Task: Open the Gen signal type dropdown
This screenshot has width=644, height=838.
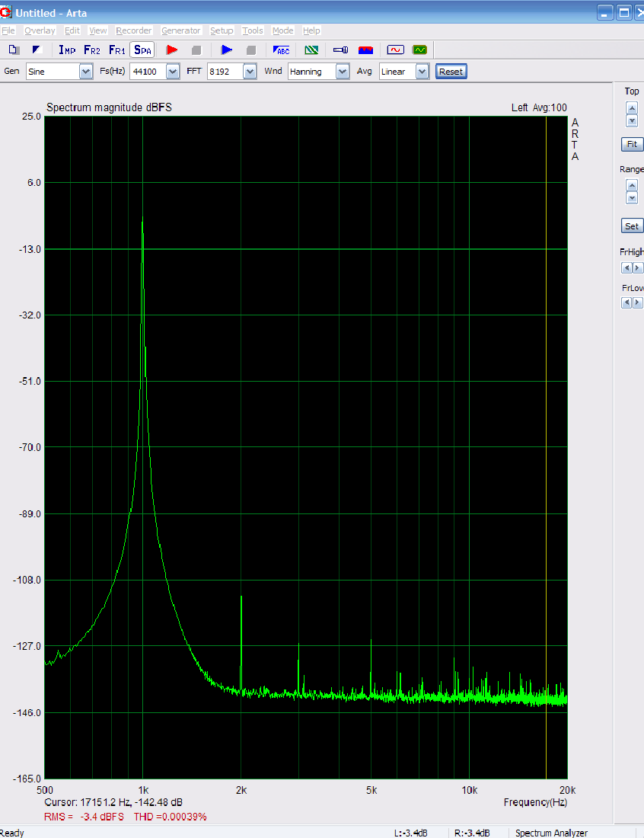Action: 86,72
